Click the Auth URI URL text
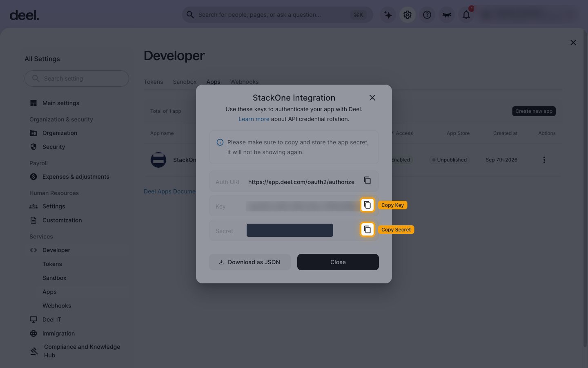588x368 pixels. coord(301,182)
